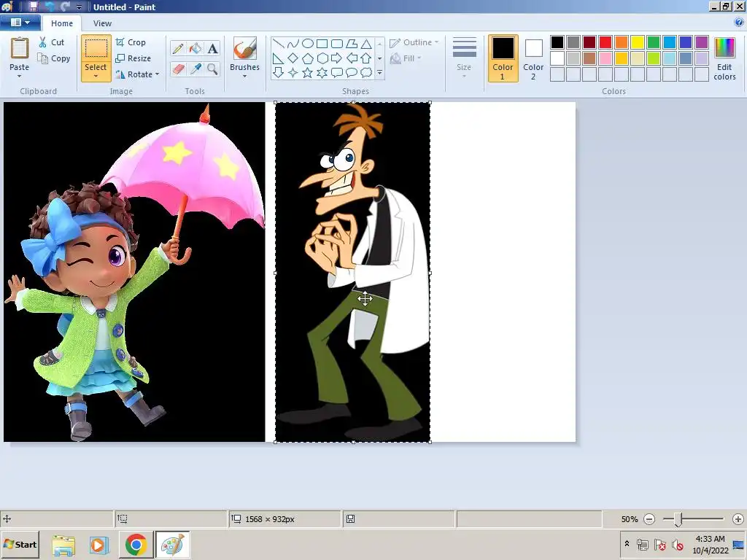Choose the Pentagon shape
The image size is (747, 560).
click(x=308, y=58)
